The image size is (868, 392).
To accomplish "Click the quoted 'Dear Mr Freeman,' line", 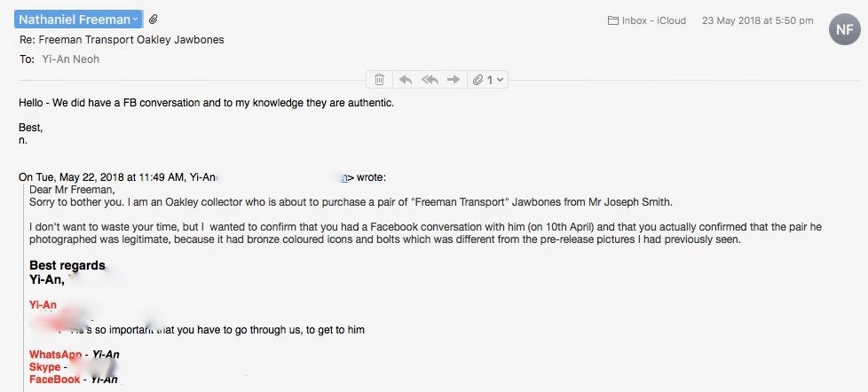I will (72, 189).
